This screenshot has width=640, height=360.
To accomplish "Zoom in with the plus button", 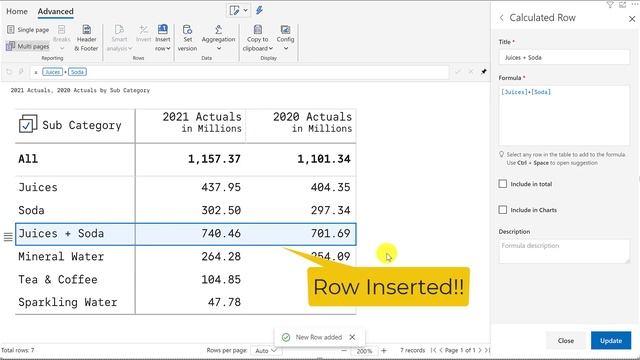I will pyautogui.click(x=384, y=351).
